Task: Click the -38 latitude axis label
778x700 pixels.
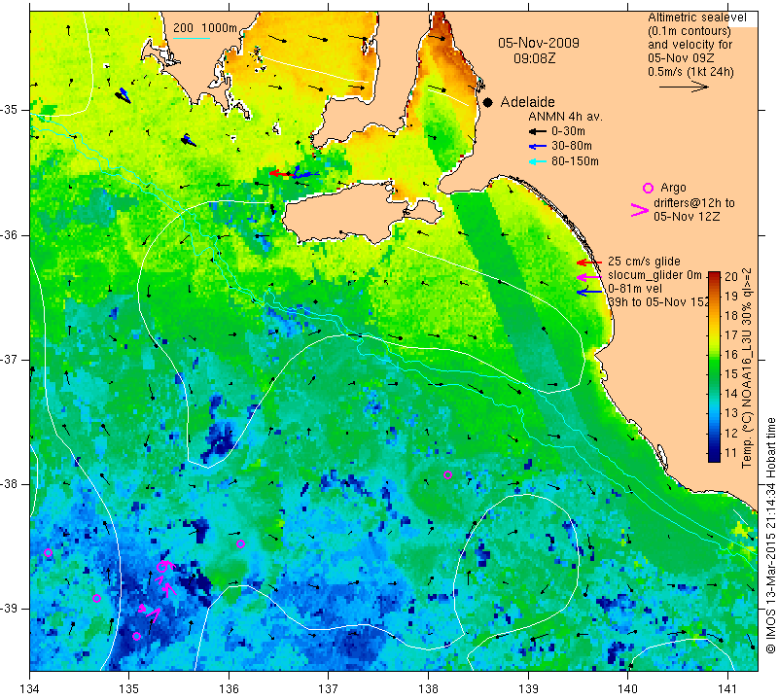Action: pos(10,484)
